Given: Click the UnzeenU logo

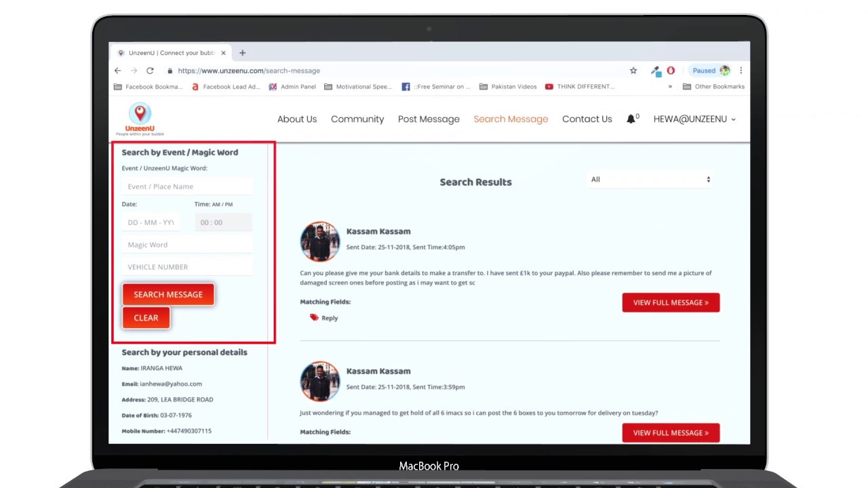Looking at the screenshot, I should [140, 119].
